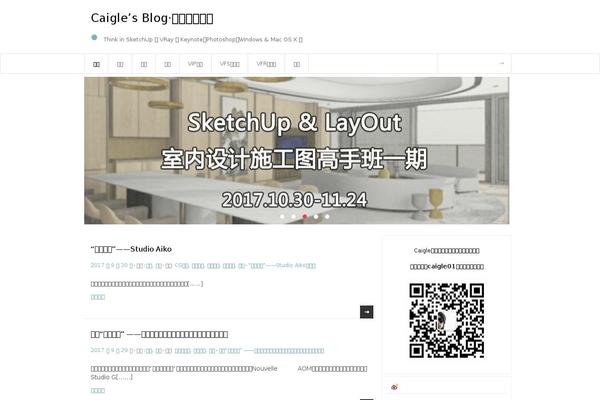Open the VFS navigation menu item

[229, 64]
